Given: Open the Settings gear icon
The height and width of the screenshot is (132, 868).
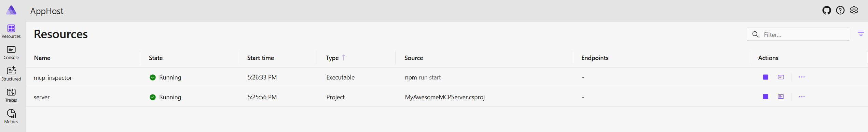Looking at the screenshot, I should (854, 11).
